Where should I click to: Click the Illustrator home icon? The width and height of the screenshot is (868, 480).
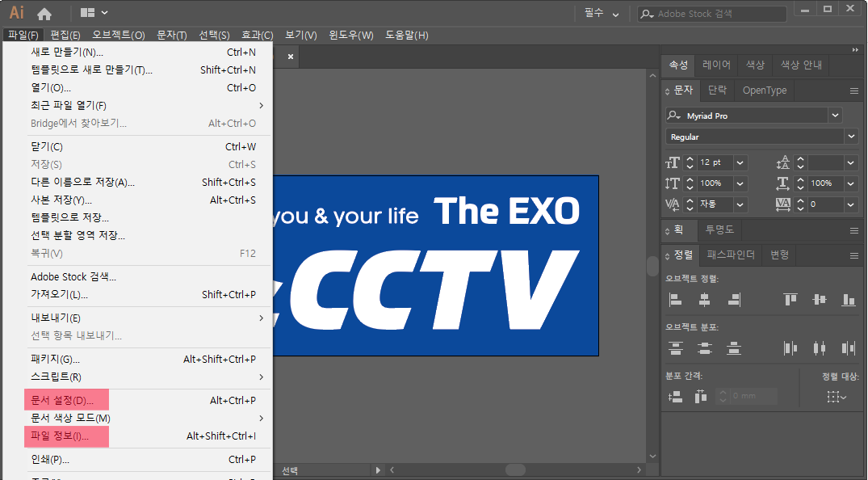[x=44, y=13]
